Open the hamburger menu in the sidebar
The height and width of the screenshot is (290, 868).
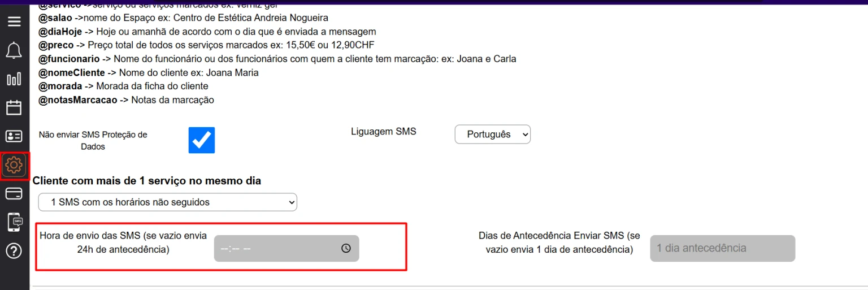[14, 21]
